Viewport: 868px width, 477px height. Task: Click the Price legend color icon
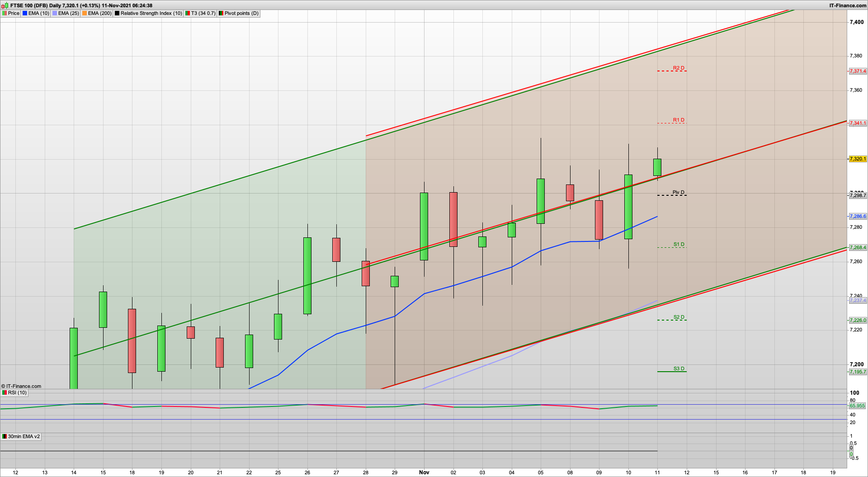[5, 14]
